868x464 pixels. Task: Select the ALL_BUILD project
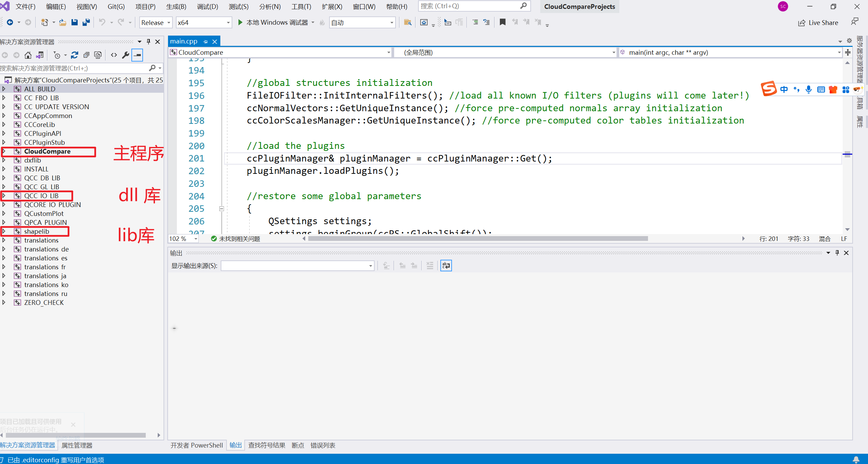(x=39, y=89)
